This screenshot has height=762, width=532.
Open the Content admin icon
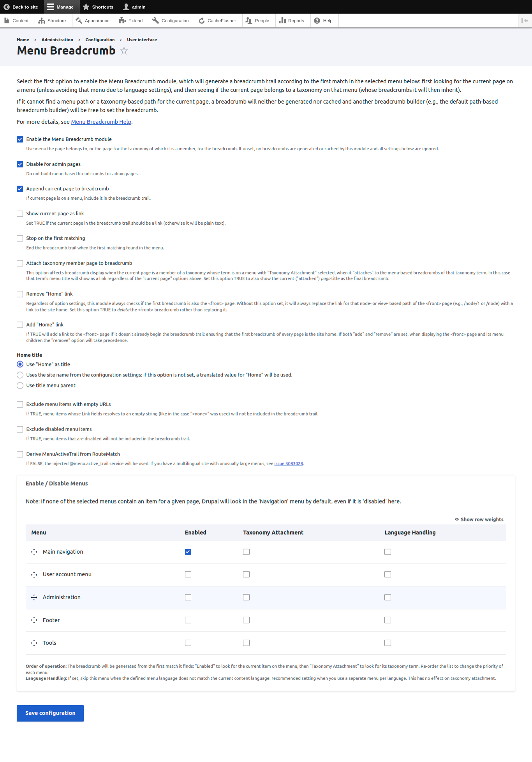(x=6, y=20)
